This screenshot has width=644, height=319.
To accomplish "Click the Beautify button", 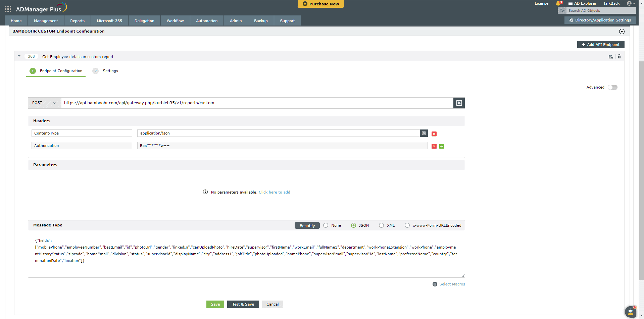I will 307,225.
